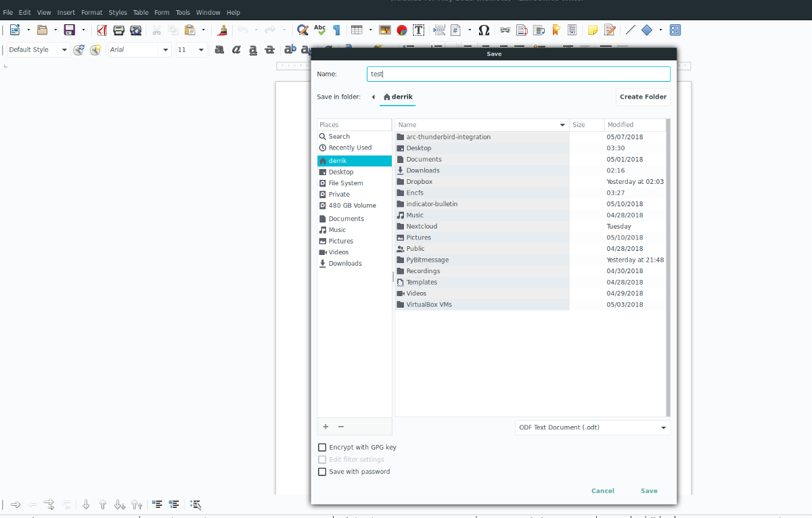The image size is (812, 518).
Task: Click the Create Folder button
Action: [x=642, y=97]
